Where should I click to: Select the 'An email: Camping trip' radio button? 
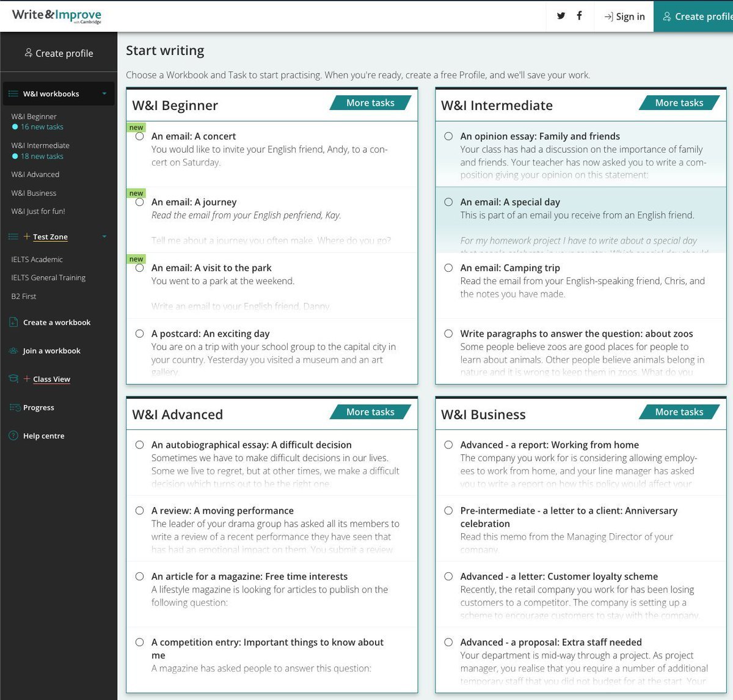[448, 268]
